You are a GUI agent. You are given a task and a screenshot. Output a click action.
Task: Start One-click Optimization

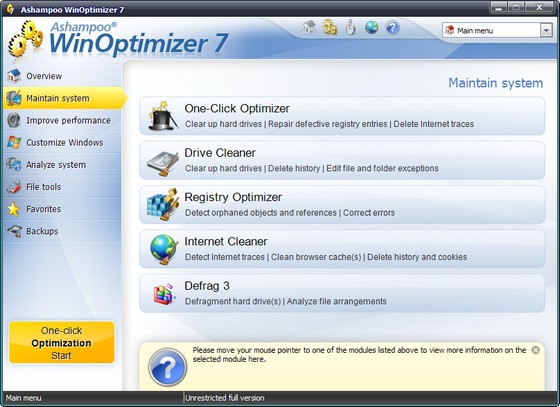tap(61, 342)
